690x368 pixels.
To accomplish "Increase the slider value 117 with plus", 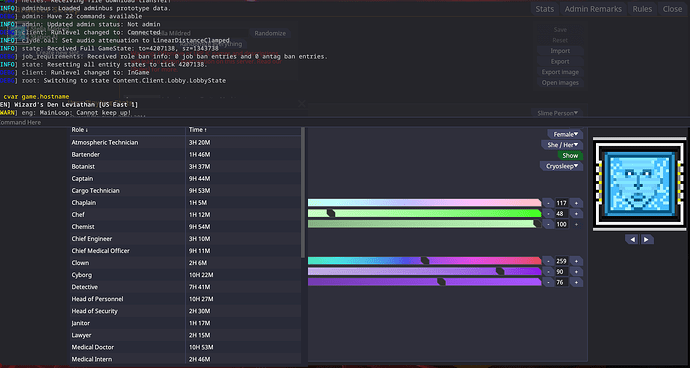I will 576,203.
